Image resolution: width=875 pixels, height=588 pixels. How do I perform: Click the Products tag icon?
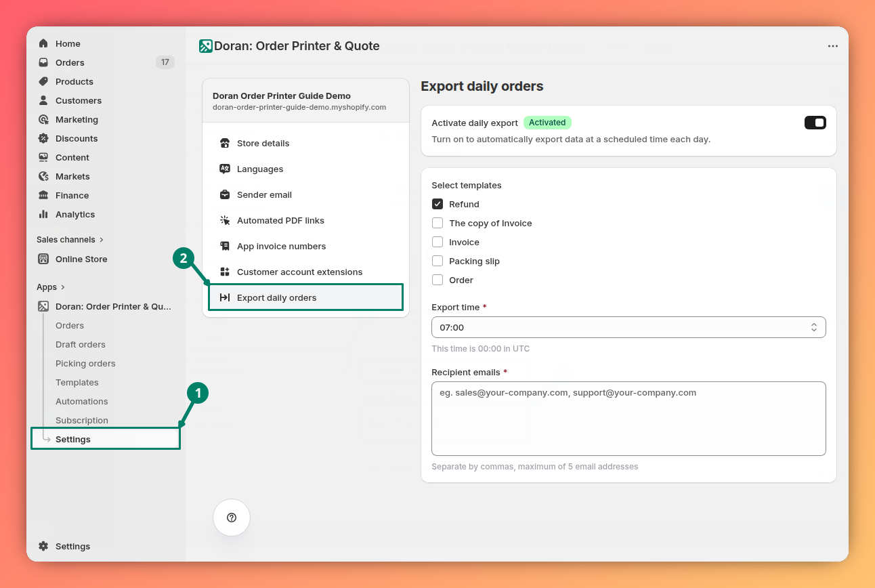[x=43, y=81]
